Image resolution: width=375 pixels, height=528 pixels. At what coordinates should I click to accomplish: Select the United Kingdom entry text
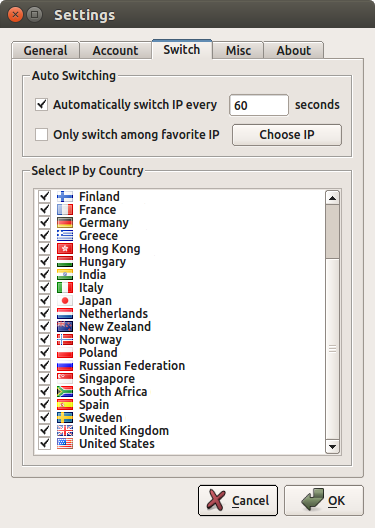pyautogui.click(x=124, y=431)
